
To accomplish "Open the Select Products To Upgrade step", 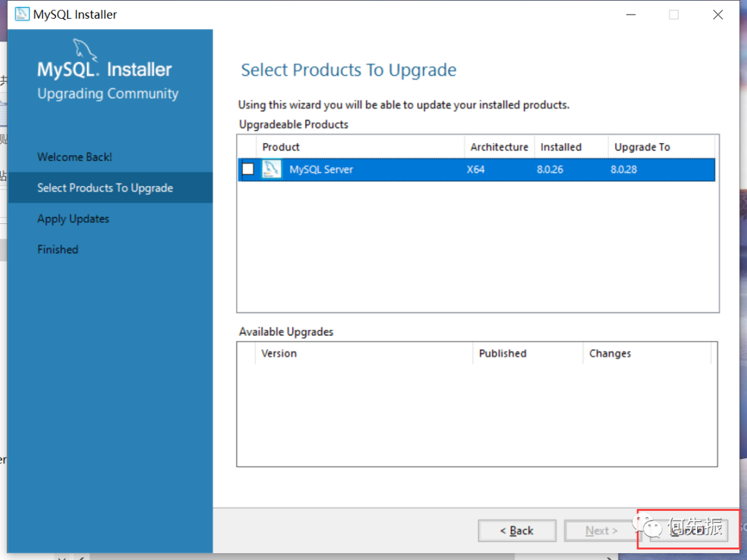I will pos(110,187).
